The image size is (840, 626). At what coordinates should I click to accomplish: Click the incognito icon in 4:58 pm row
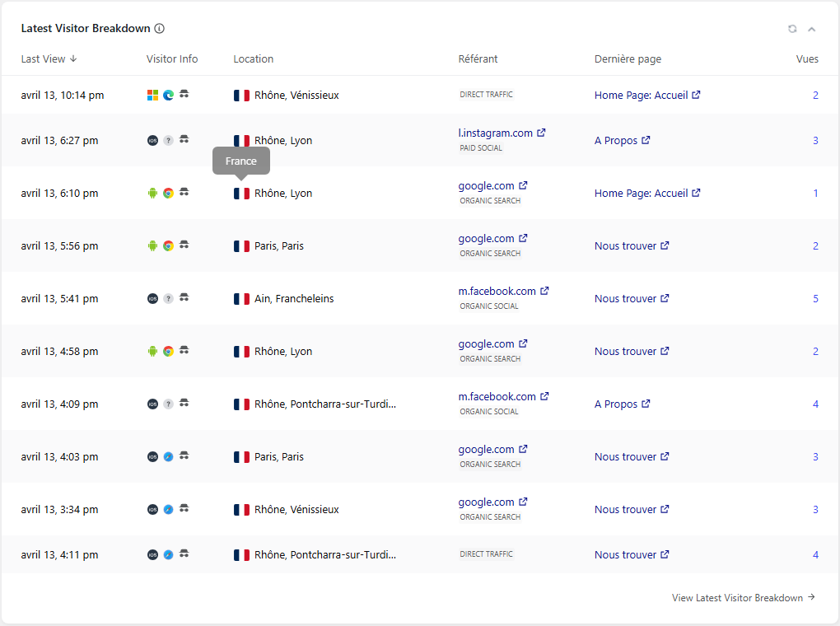click(x=184, y=352)
